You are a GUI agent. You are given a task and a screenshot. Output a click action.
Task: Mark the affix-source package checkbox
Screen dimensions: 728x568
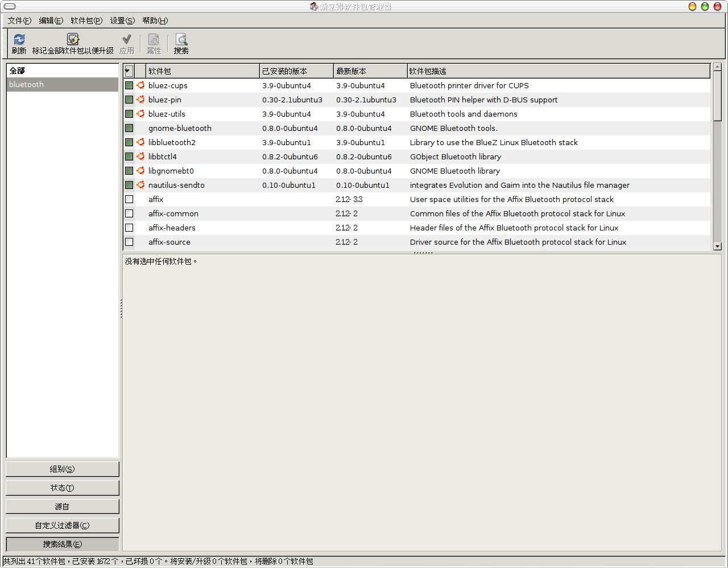[129, 242]
